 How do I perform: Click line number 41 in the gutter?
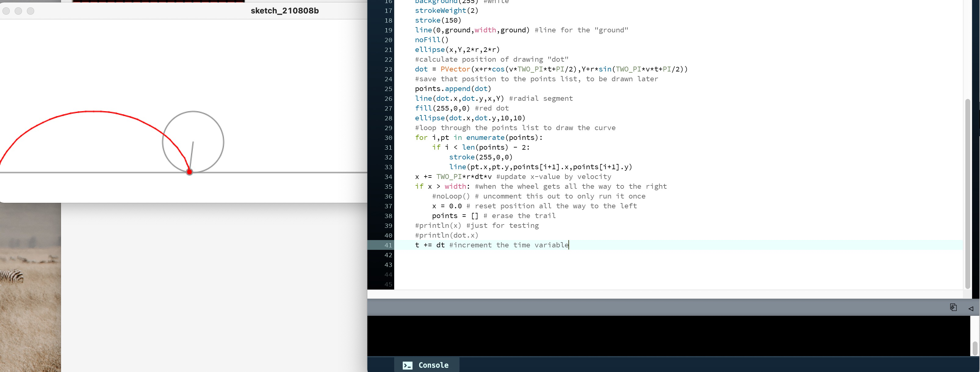pos(388,245)
